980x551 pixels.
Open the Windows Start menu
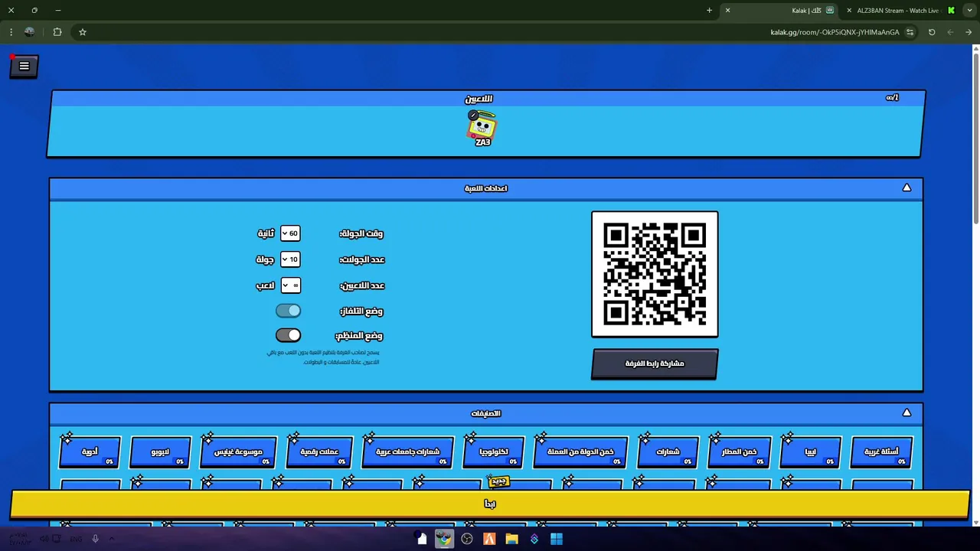(x=557, y=539)
